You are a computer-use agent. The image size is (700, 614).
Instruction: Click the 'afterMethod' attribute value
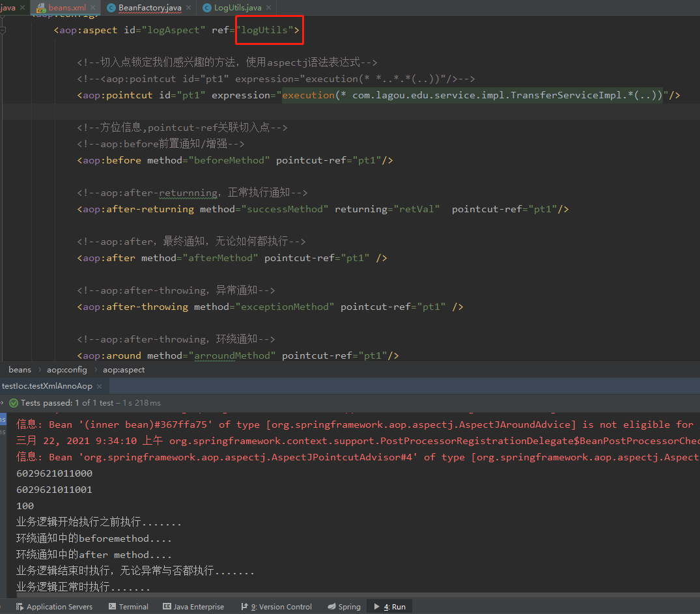[220, 258]
